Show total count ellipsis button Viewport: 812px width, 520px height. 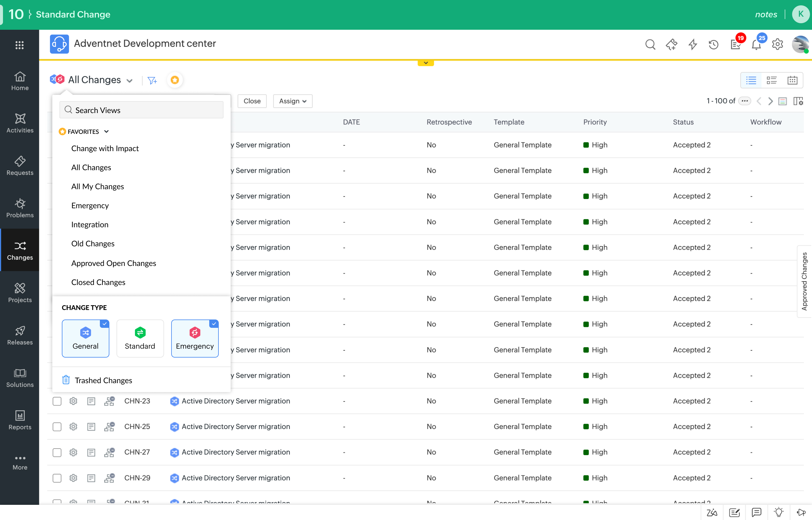click(x=745, y=101)
